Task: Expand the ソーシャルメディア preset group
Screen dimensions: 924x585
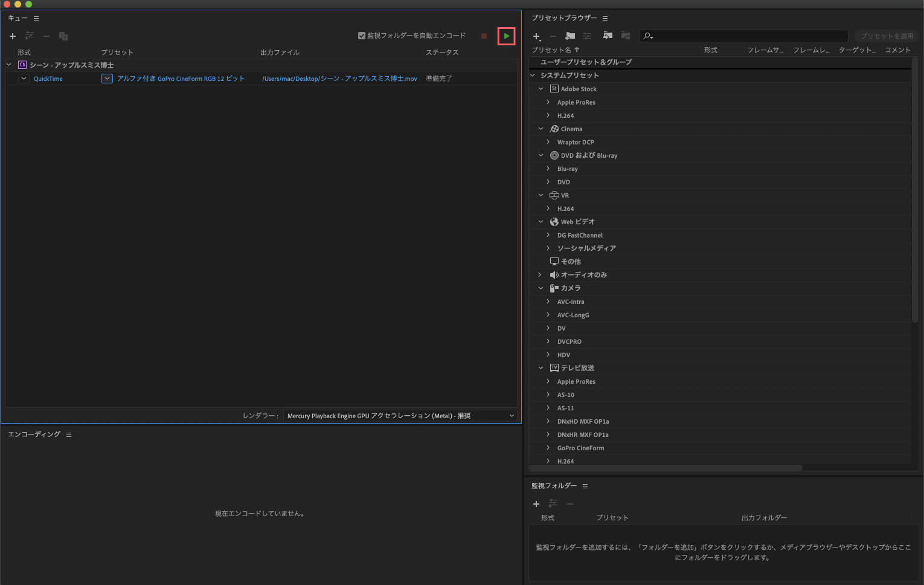Action: point(548,248)
